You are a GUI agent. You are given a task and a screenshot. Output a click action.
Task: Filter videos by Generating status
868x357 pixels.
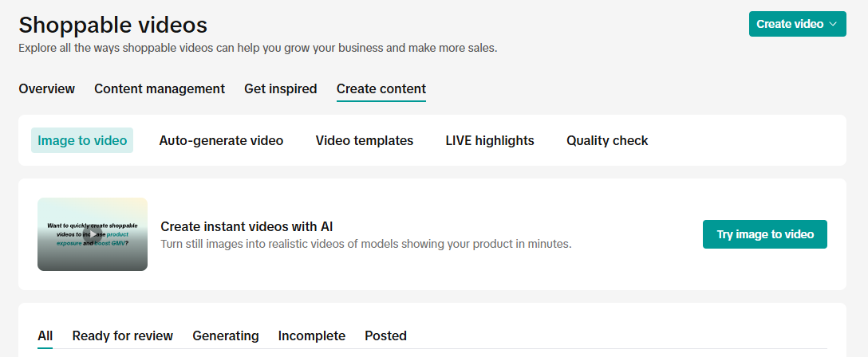(x=226, y=335)
